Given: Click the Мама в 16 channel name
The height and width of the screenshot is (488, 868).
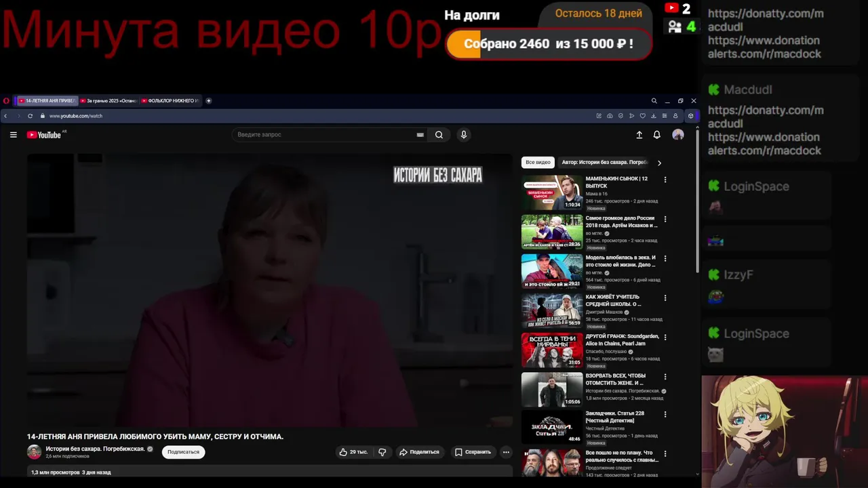Looking at the screenshot, I should coord(597,194).
